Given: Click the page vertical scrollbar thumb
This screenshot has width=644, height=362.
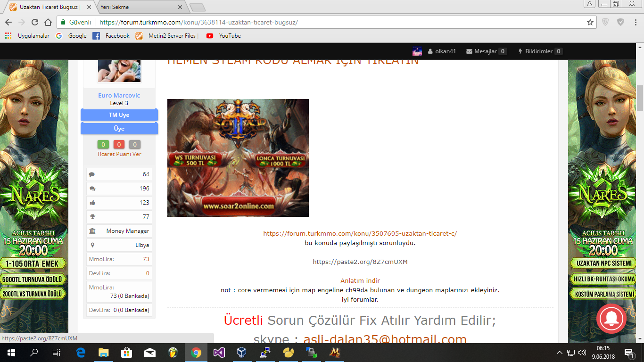Looking at the screenshot, I should tap(640, 98).
